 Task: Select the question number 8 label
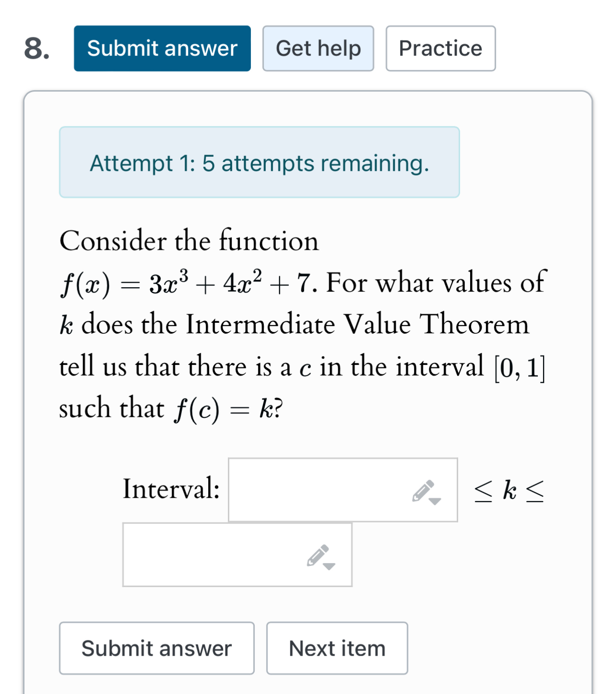[37, 48]
